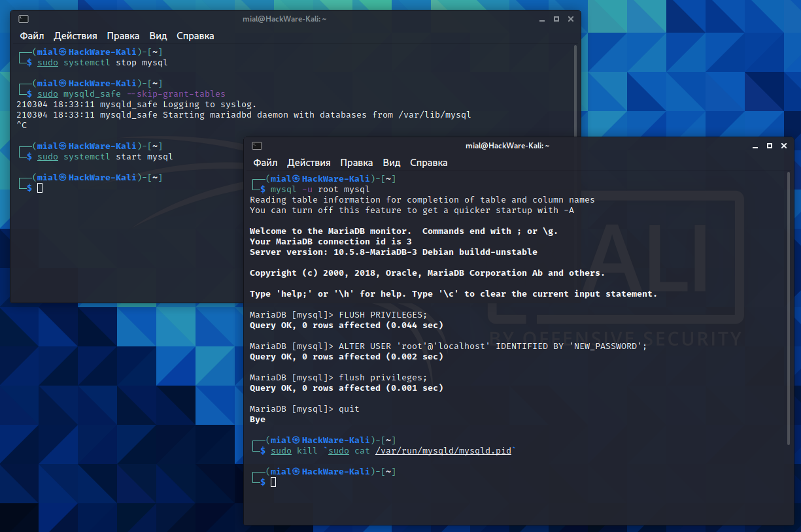
Task: Click 'sudo mysqld_safe --skip-grant-tables' command
Action: click(131, 94)
